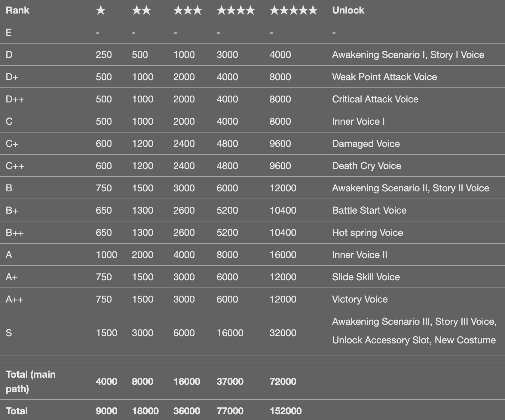Screen dimensions: 505x420
Task: Select the 'Total (main path)' row label
Action: (x=30, y=381)
